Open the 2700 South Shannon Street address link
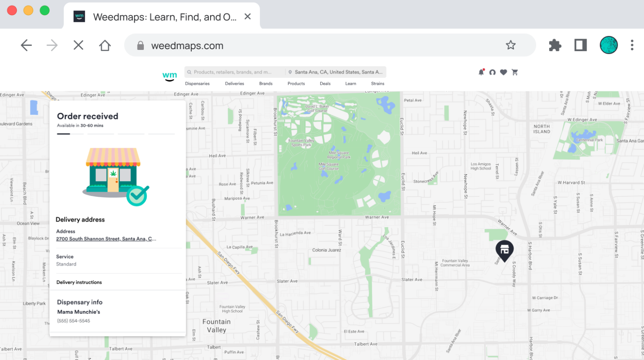The image size is (644, 360). [106, 239]
